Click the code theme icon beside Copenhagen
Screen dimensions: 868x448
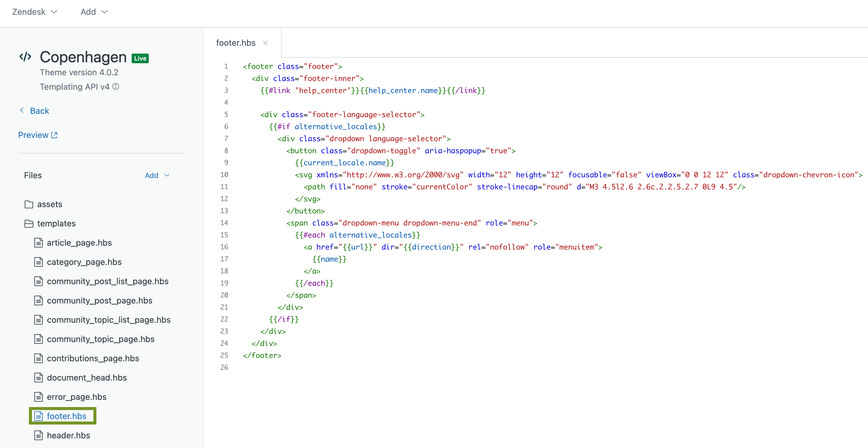click(x=25, y=57)
